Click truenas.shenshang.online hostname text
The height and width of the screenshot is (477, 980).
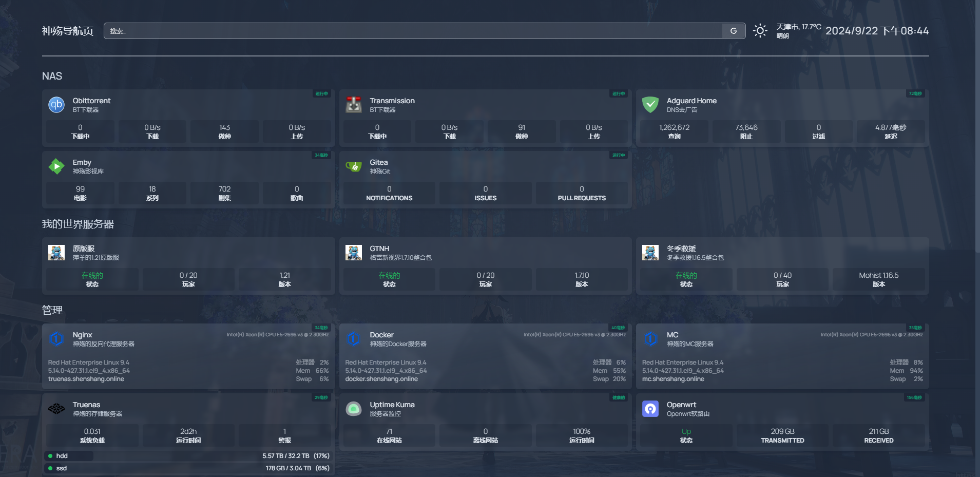(x=86, y=379)
